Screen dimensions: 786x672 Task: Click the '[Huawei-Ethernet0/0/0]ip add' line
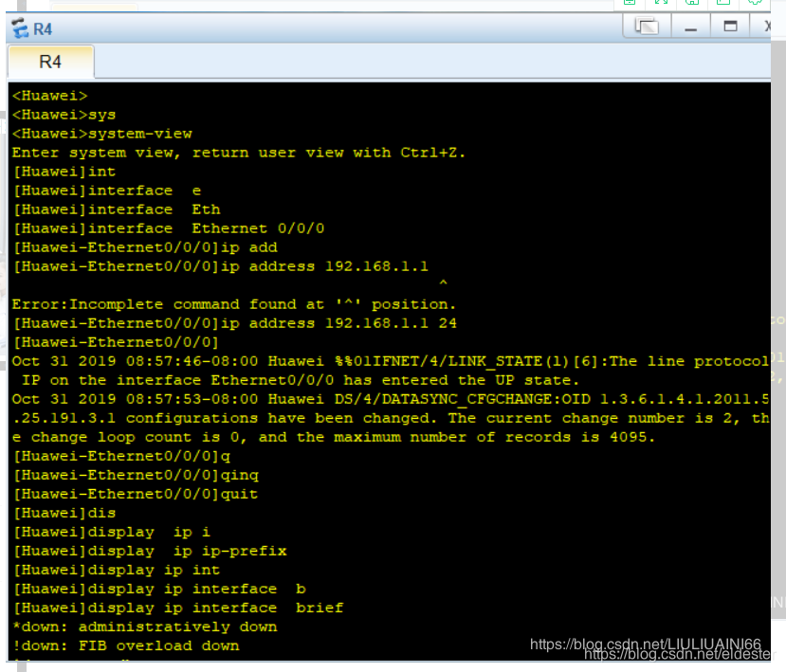[145, 247]
